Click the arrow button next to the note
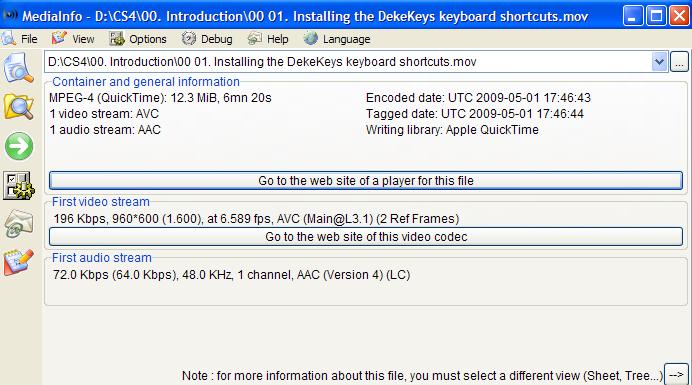692x385 pixels. (677, 375)
